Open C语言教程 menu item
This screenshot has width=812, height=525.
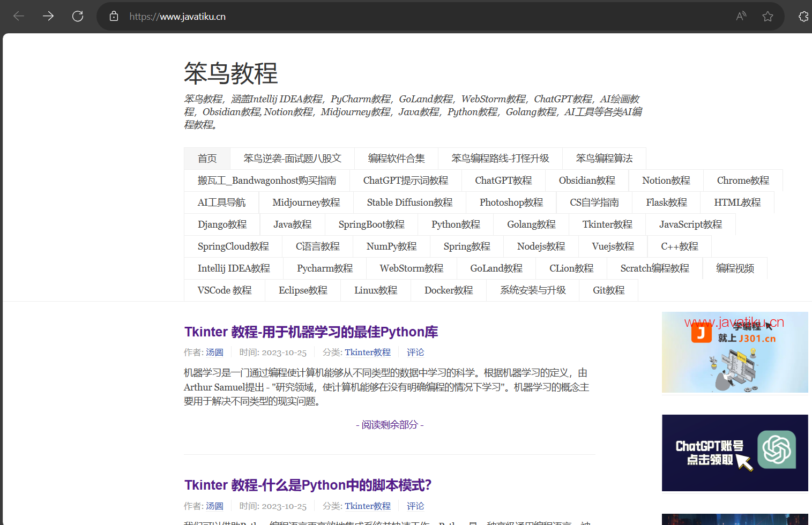click(318, 246)
